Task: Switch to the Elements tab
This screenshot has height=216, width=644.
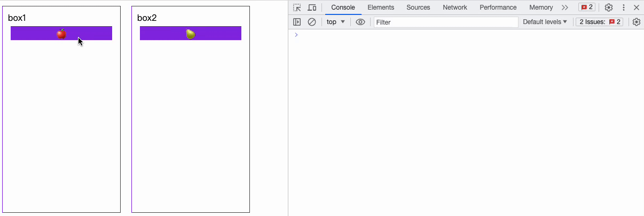Action: point(381,7)
